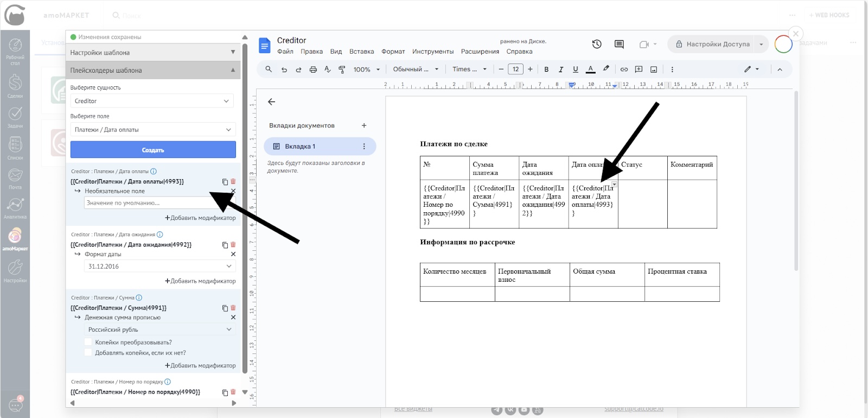The width and height of the screenshot is (868, 418).
Task: Add comment icon in toolbar
Action: [x=639, y=69]
